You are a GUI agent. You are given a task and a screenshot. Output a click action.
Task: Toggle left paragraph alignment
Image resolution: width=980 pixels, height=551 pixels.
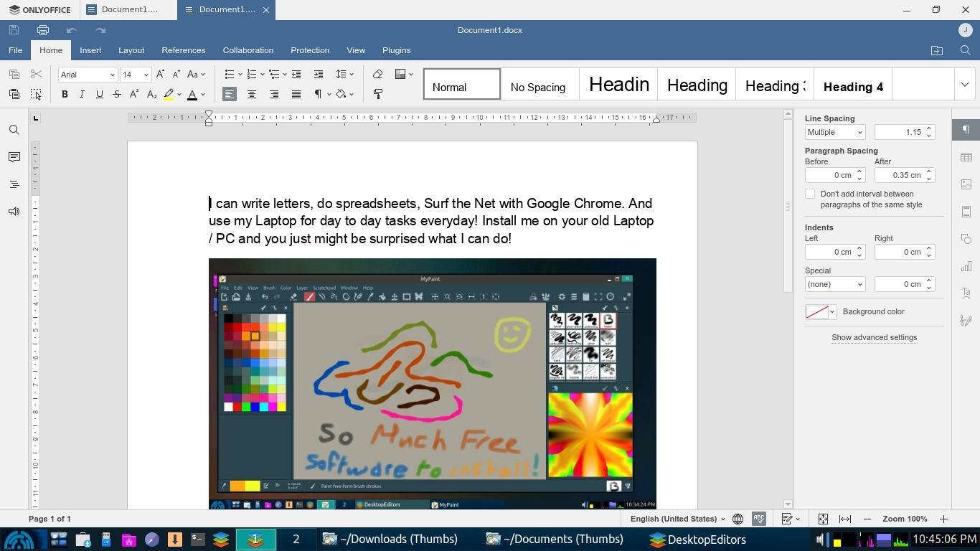(x=230, y=94)
